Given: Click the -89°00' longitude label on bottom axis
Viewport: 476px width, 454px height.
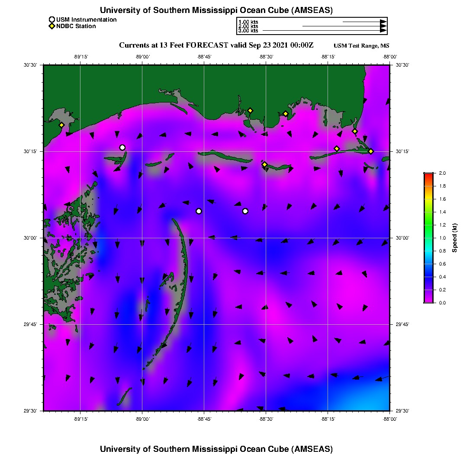Looking at the screenshot, I should [x=142, y=419].
